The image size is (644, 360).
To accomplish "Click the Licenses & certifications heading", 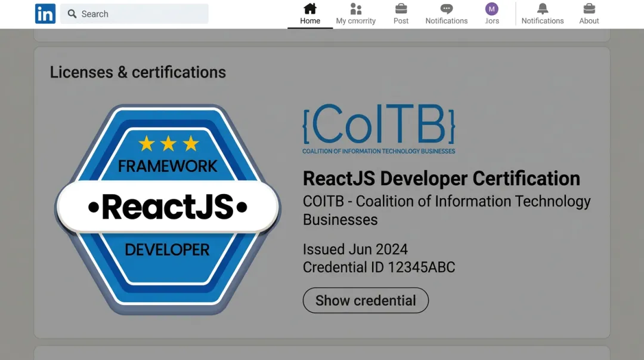I will (138, 72).
